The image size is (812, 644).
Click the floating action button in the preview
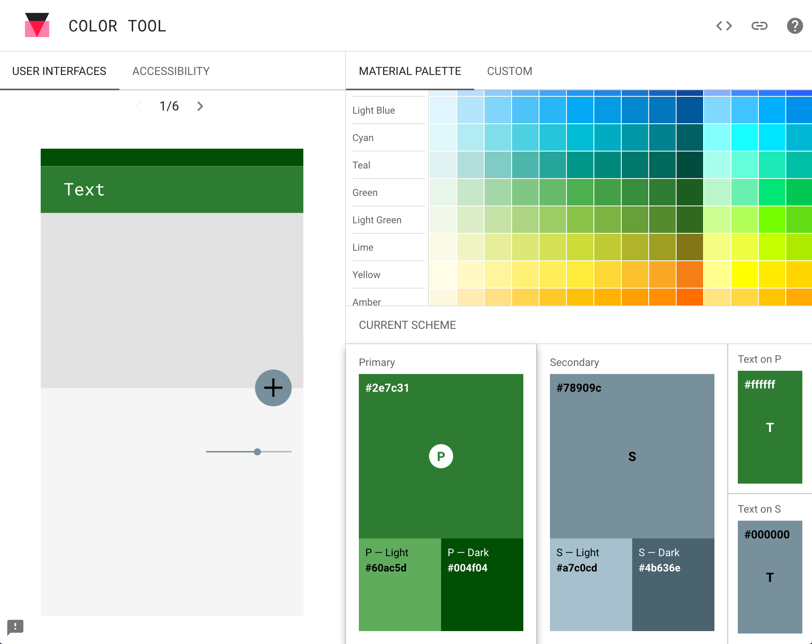(273, 387)
